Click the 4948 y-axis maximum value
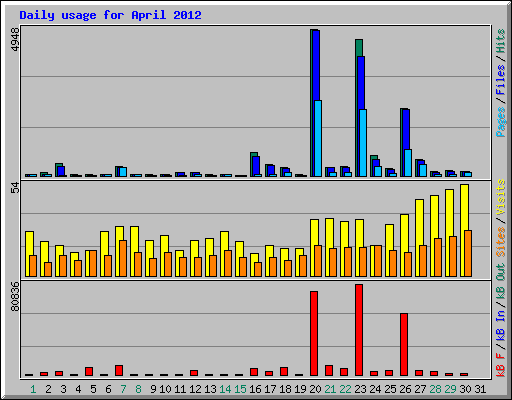This screenshot has width=512, height=400. pyautogui.click(x=15, y=40)
